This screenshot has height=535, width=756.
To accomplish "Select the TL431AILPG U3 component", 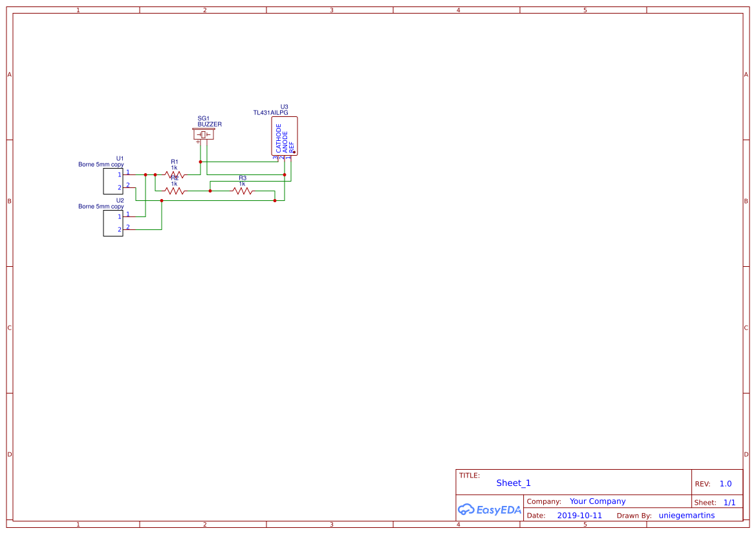I will pyautogui.click(x=285, y=136).
